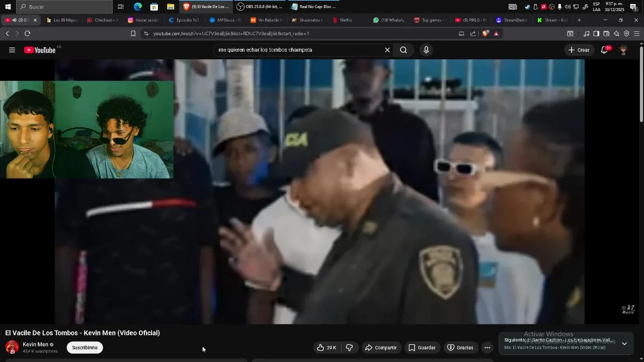
Task: Switch to the Ver Rebelde tab
Action: [266, 20]
